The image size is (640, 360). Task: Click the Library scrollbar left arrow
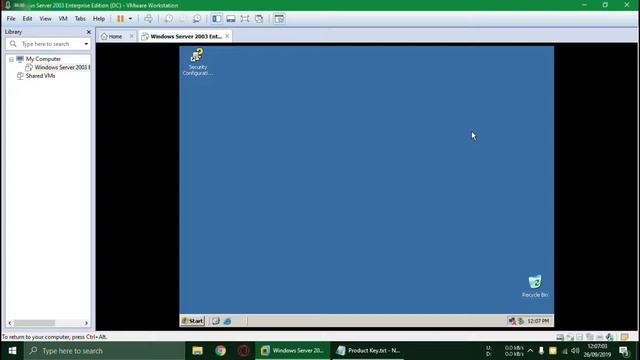pos(10,323)
